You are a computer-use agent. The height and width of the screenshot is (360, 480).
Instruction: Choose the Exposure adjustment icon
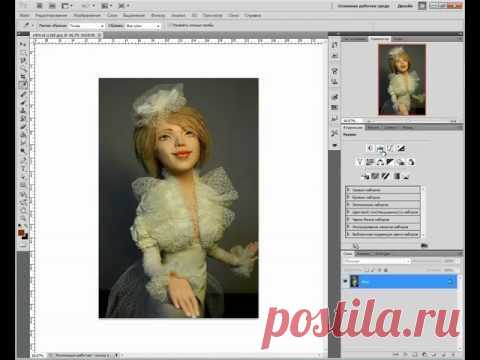pyautogui.click(x=401, y=149)
